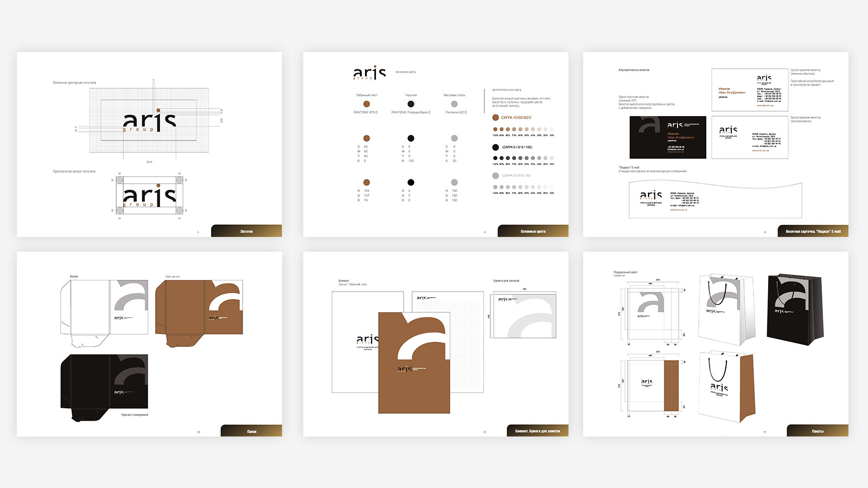Screen dimensions: 868x488
Task: Click 'Блокнот. Бумага для заметок' label
Action: point(538,431)
